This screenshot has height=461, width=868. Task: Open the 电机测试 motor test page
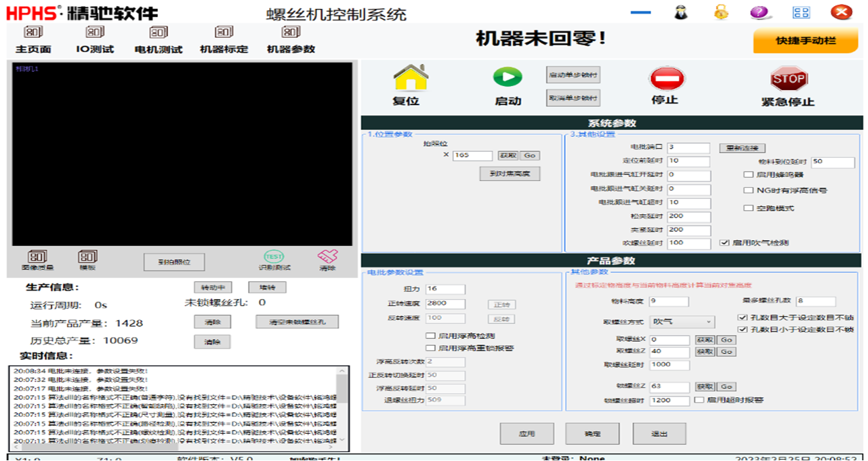coord(159,33)
